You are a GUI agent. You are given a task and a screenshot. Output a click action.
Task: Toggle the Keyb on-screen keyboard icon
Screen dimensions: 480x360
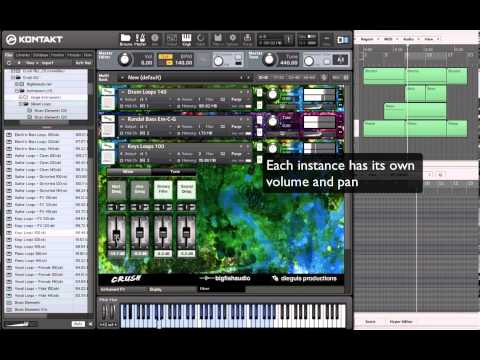pyautogui.click(x=186, y=39)
